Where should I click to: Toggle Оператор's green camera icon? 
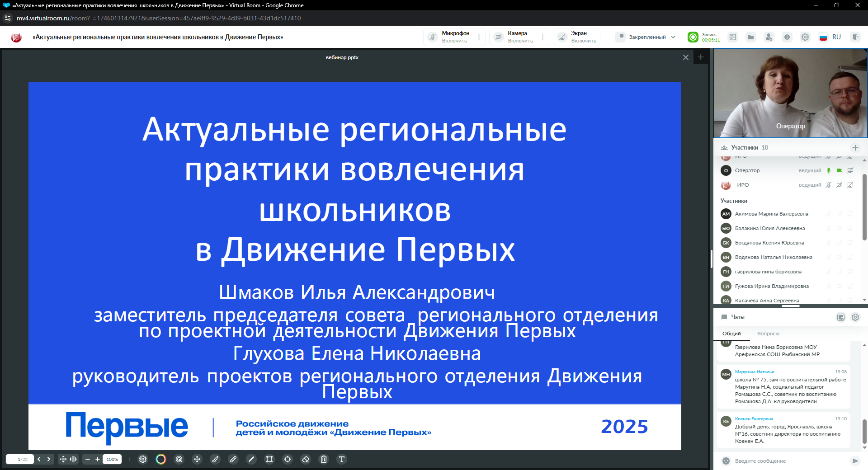[x=840, y=170]
